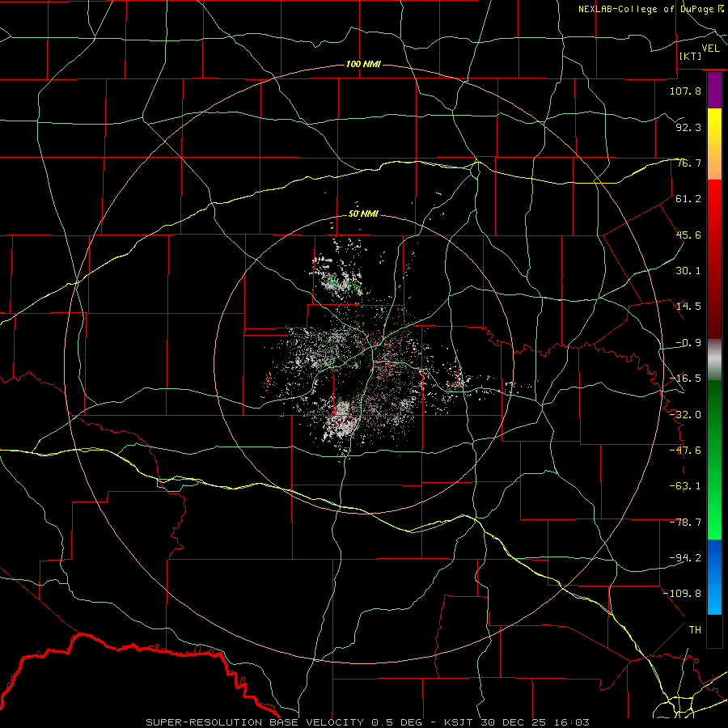This screenshot has height=728, width=728.
Task: Click the TH label beside the color bar
Action: pyautogui.click(x=695, y=630)
